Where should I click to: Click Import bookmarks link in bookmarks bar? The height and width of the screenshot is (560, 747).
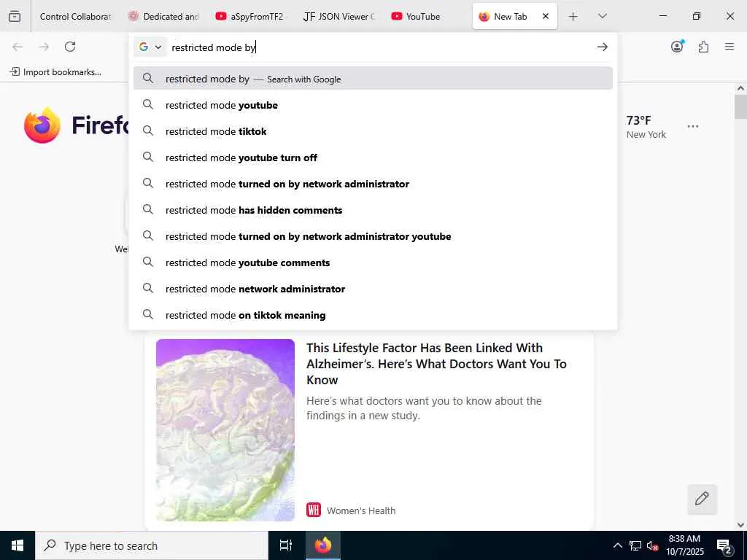55,72
